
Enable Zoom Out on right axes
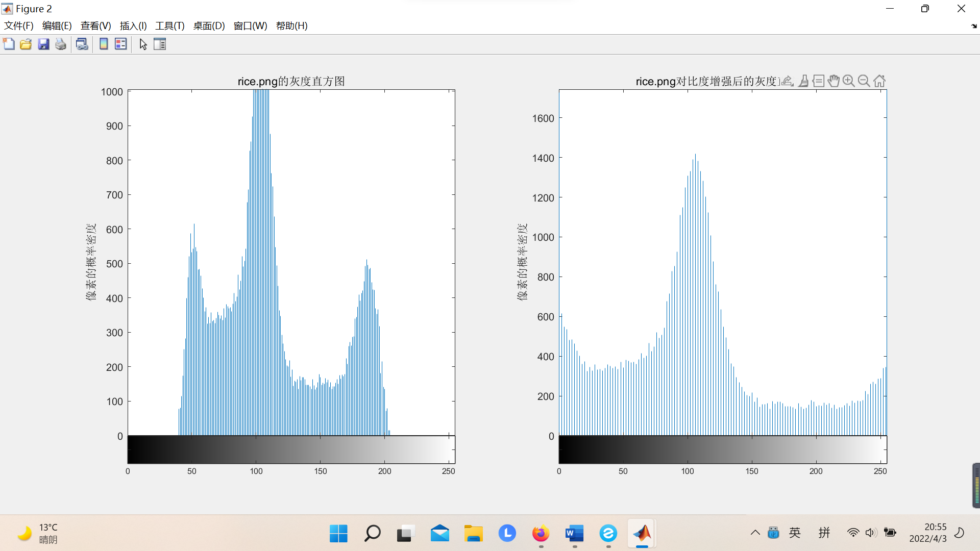point(864,81)
